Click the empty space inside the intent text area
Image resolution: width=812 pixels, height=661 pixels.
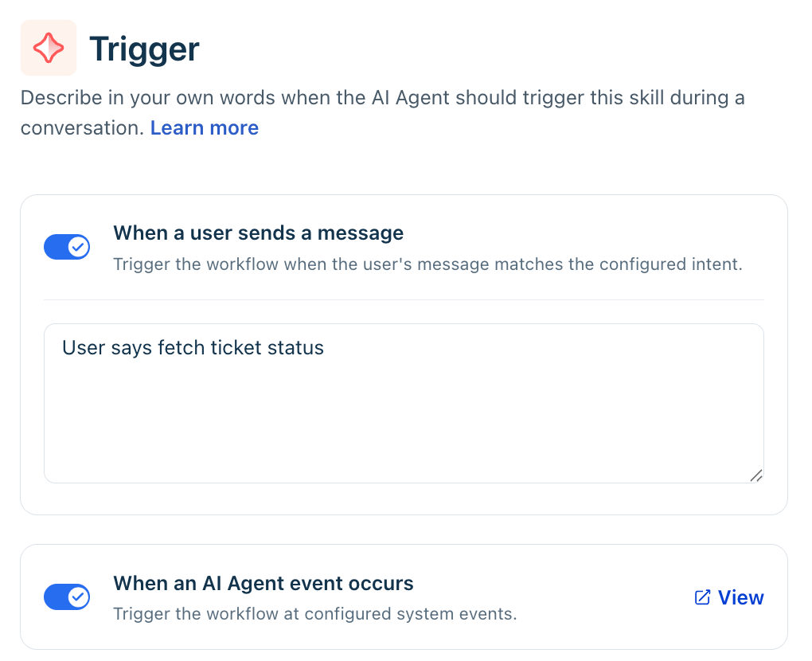pos(404,420)
